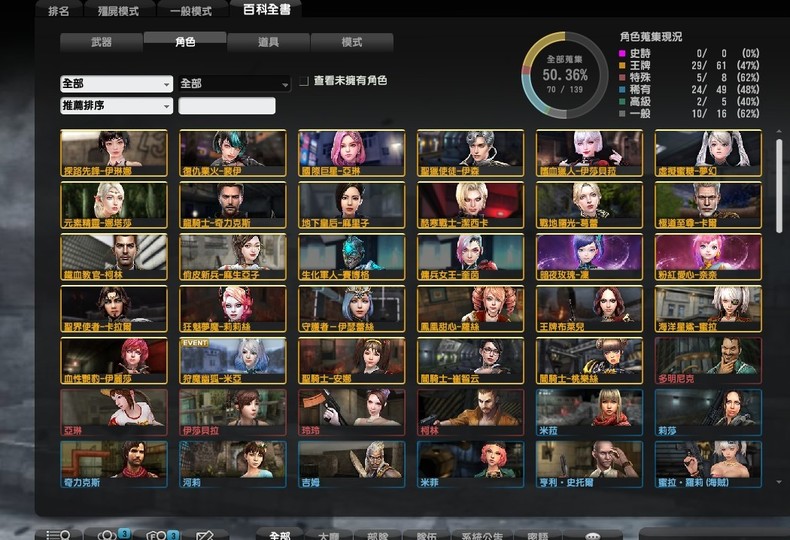Expand the second 全部 filter dropdown
Image resolution: width=790 pixels, height=540 pixels.
click(234, 84)
